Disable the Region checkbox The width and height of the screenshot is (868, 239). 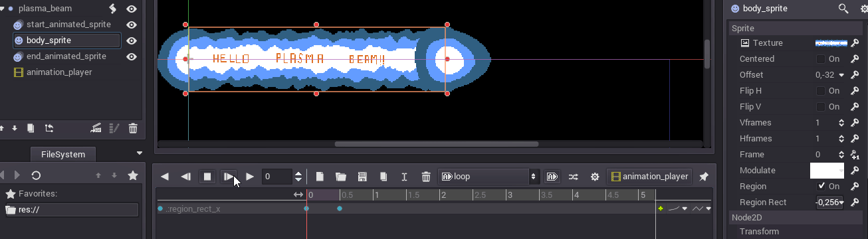pyautogui.click(x=822, y=187)
